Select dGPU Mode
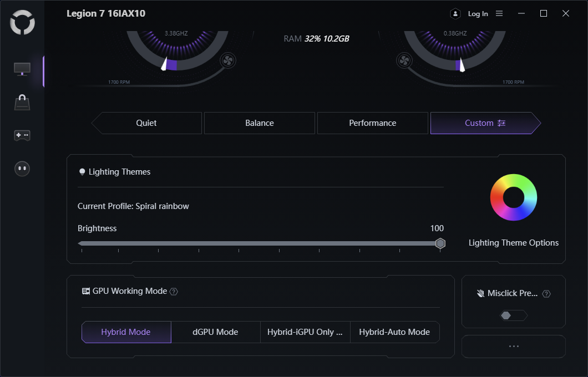Image resolution: width=588 pixels, height=377 pixels. click(x=216, y=332)
